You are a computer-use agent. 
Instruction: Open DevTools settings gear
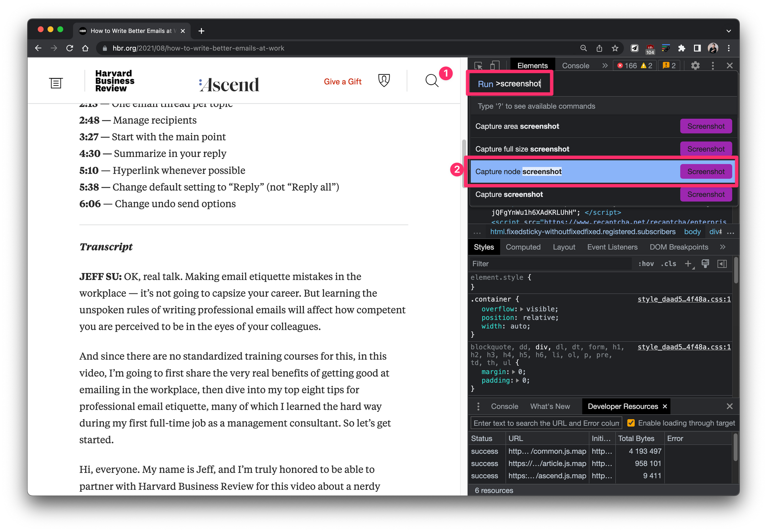(x=695, y=66)
